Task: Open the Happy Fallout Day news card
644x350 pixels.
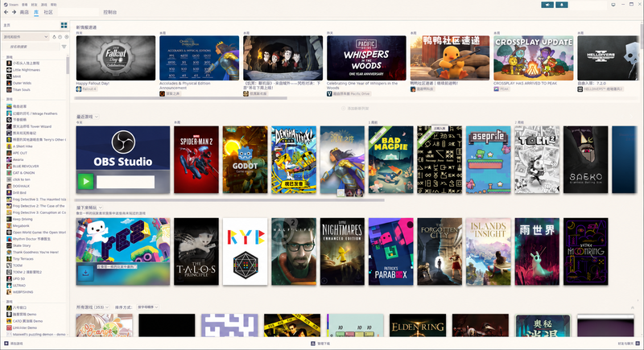Action: coord(116,58)
